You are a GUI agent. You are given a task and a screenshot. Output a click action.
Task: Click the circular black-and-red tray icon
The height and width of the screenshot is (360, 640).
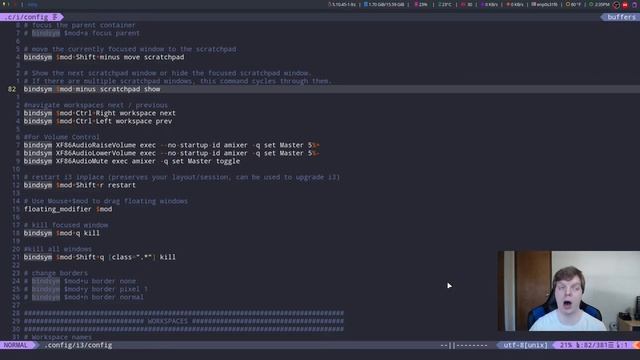point(616,5)
